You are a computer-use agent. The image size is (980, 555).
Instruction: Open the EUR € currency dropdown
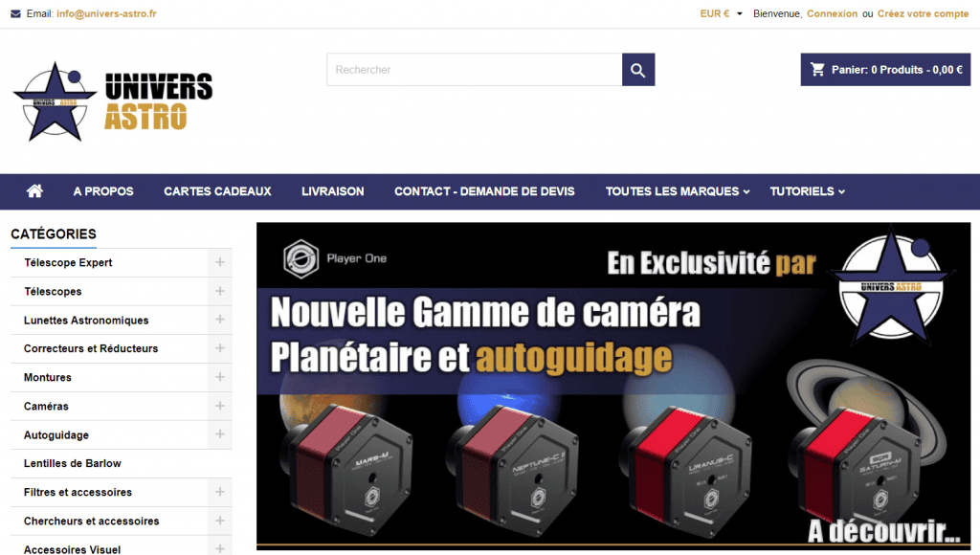[x=721, y=13]
